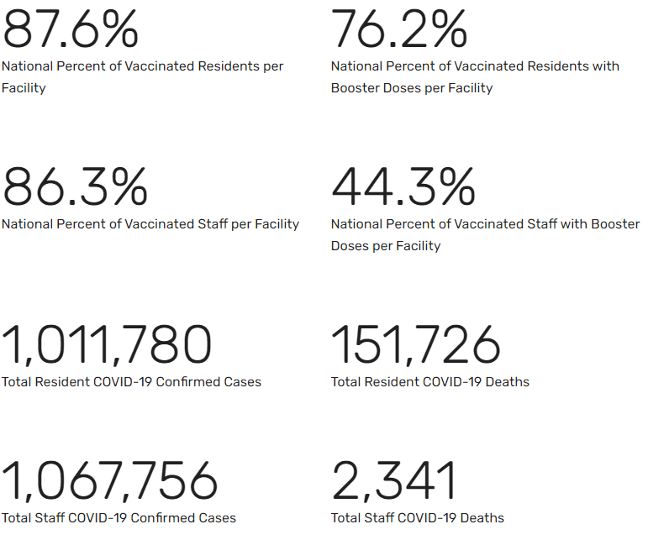Click the 1,011,780 resident cases number
The height and width of the screenshot is (540, 648).
click(107, 345)
